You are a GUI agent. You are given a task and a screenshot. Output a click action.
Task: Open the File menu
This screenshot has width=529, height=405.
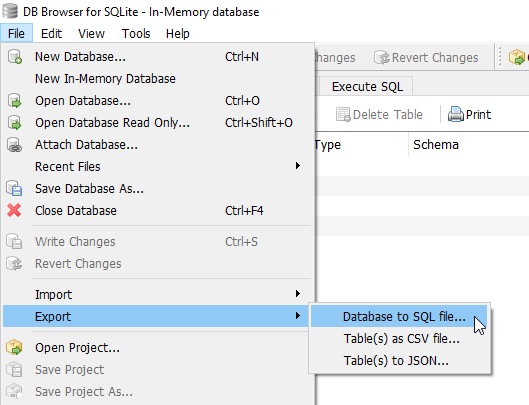point(16,33)
